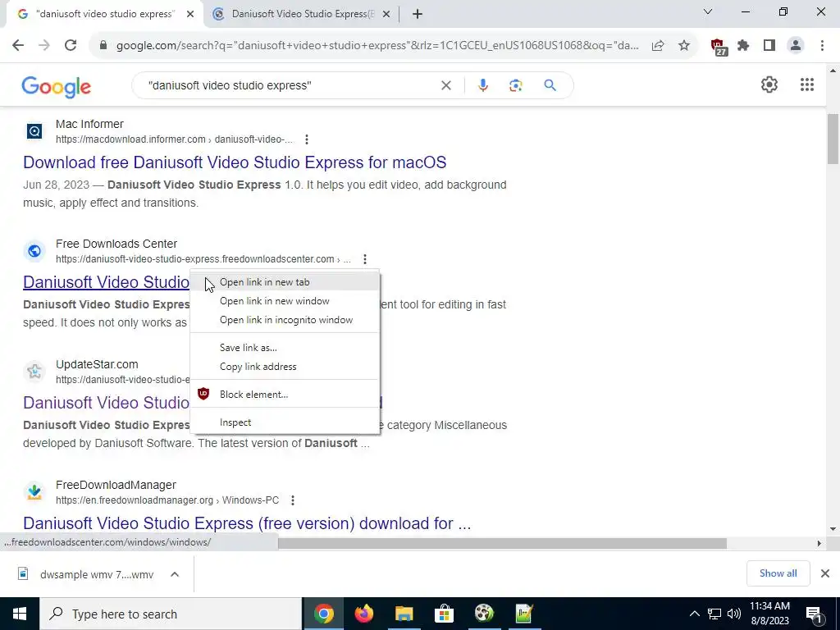Reload the Google search page
Image resolution: width=840 pixels, height=630 pixels.
click(71, 46)
